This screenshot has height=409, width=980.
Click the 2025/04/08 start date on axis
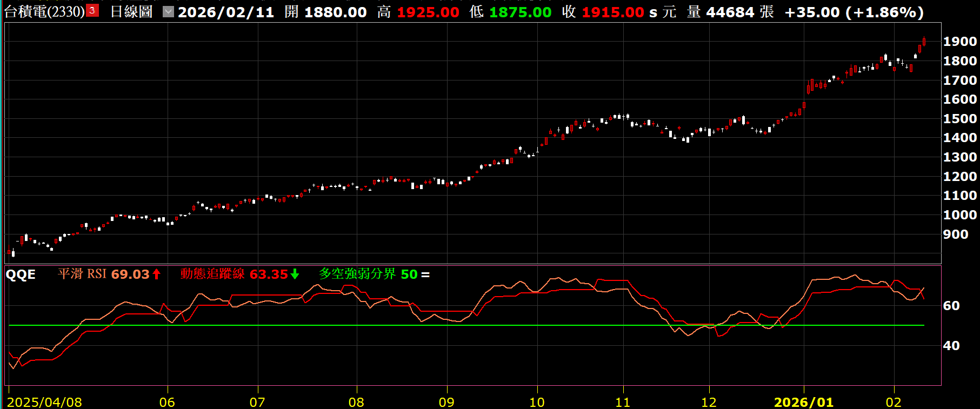[x=44, y=402]
